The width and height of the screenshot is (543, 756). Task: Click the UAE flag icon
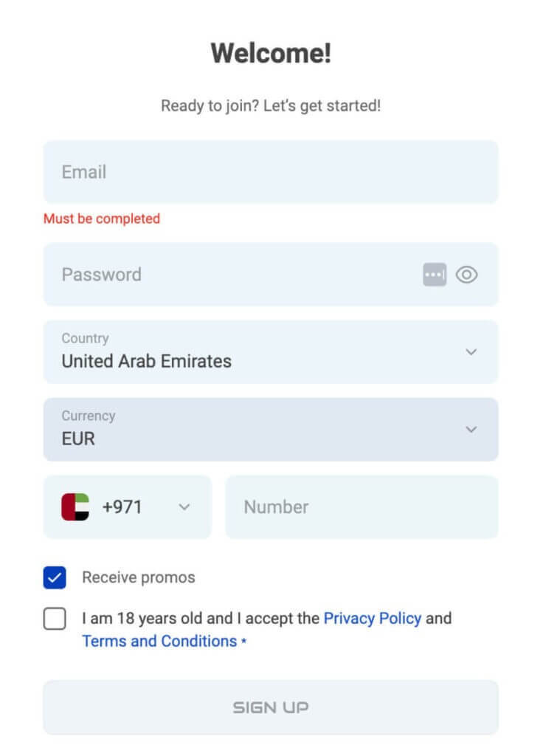[x=75, y=507]
